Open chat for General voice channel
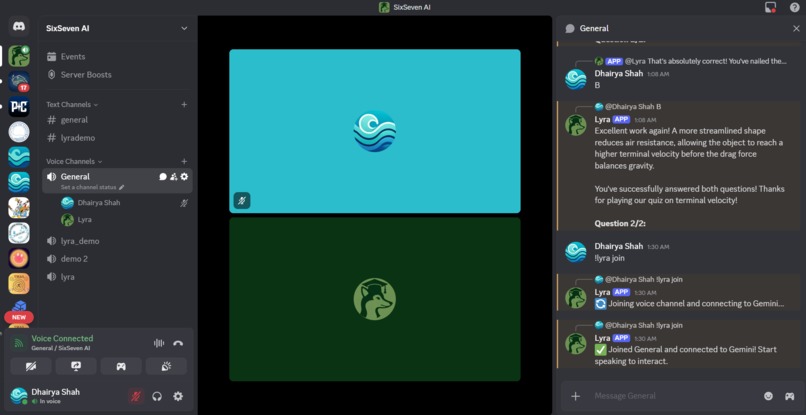 (163, 176)
